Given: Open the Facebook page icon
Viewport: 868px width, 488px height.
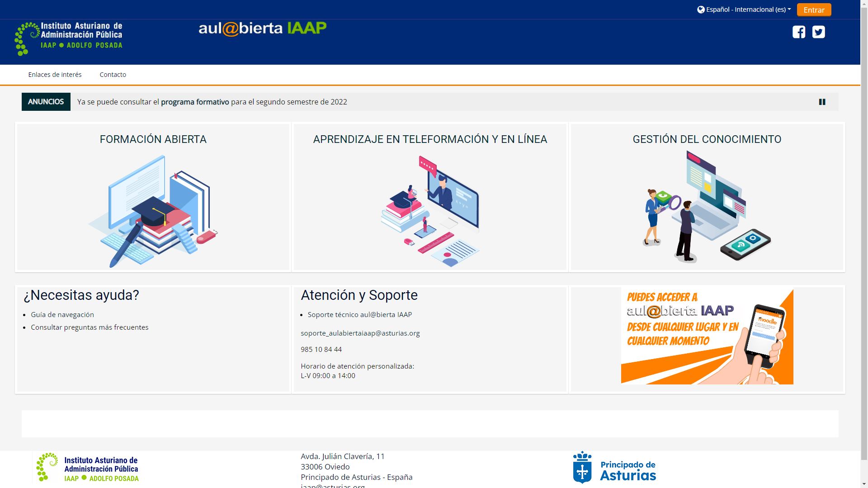Looking at the screenshot, I should 798,32.
